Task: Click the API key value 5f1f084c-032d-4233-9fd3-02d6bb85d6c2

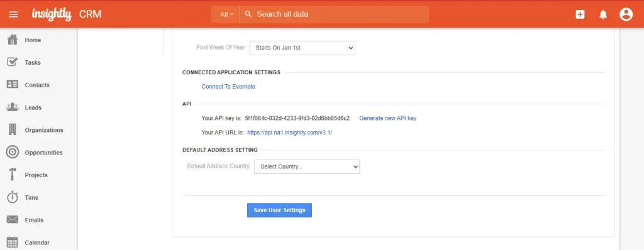Action: (297, 118)
